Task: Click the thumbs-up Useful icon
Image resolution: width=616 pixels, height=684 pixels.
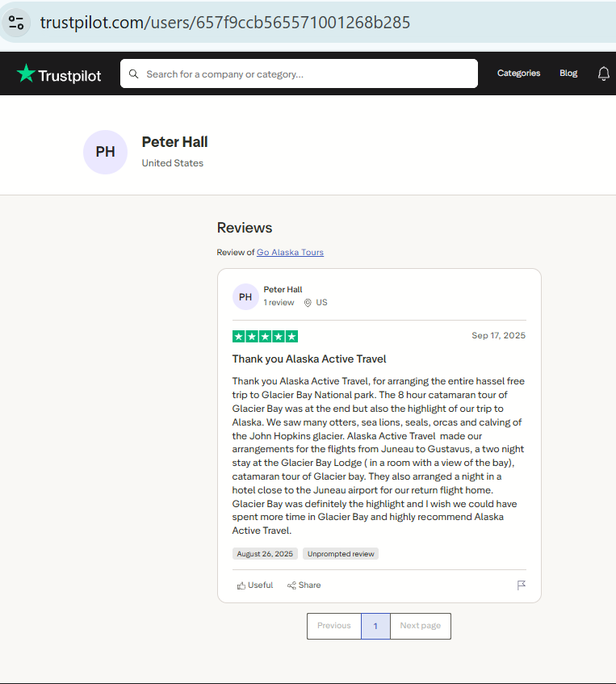Action: 241,585
